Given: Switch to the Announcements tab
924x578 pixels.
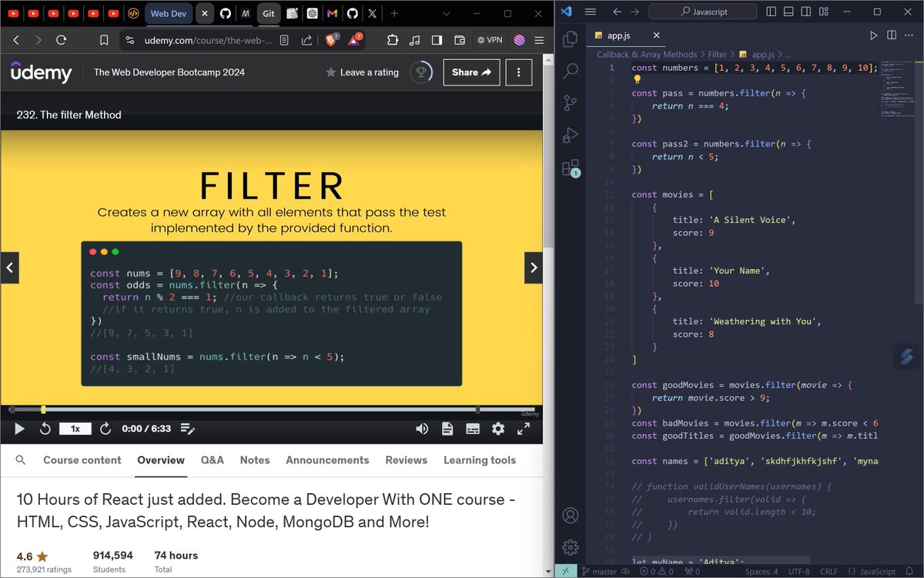Looking at the screenshot, I should click(x=327, y=460).
